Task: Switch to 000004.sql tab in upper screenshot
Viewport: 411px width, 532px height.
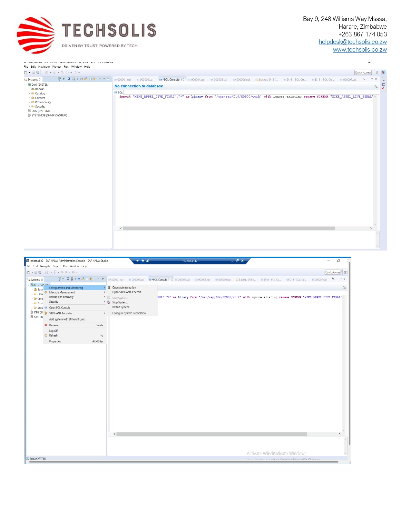Action: 196,80
